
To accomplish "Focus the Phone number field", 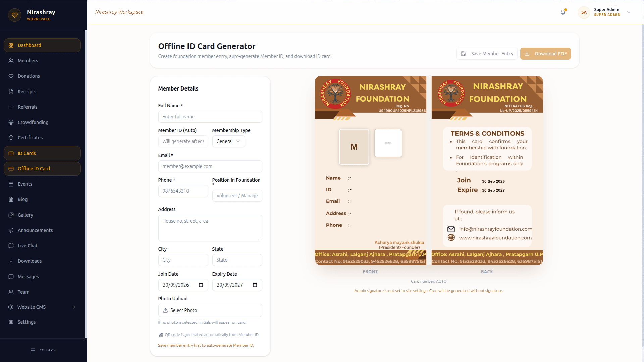I will pyautogui.click(x=183, y=191).
